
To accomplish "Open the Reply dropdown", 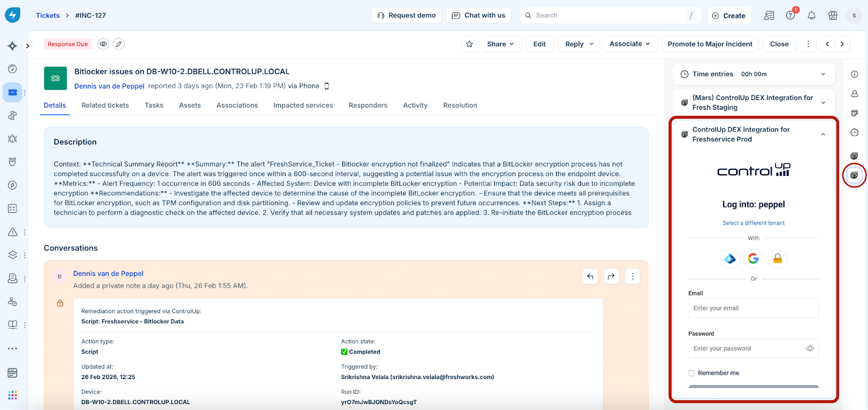I will tap(579, 44).
